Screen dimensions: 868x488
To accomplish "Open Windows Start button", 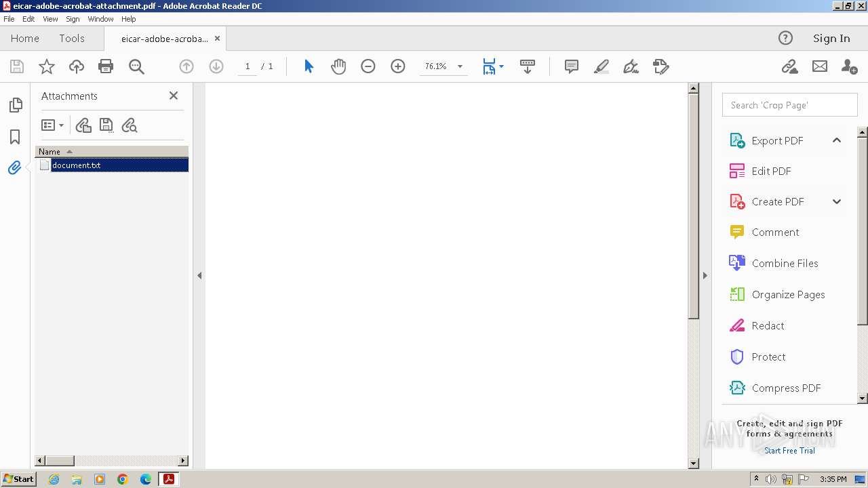I will click(18, 479).
